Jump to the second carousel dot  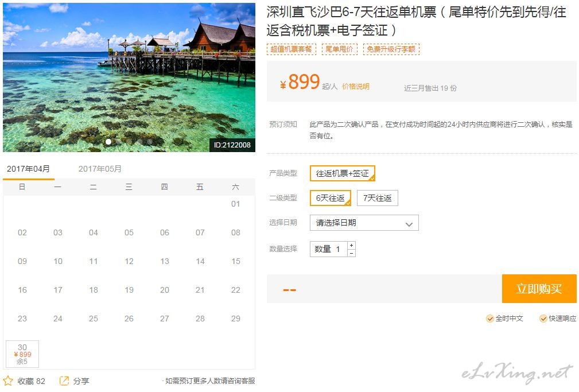click(x=119, y=142)
